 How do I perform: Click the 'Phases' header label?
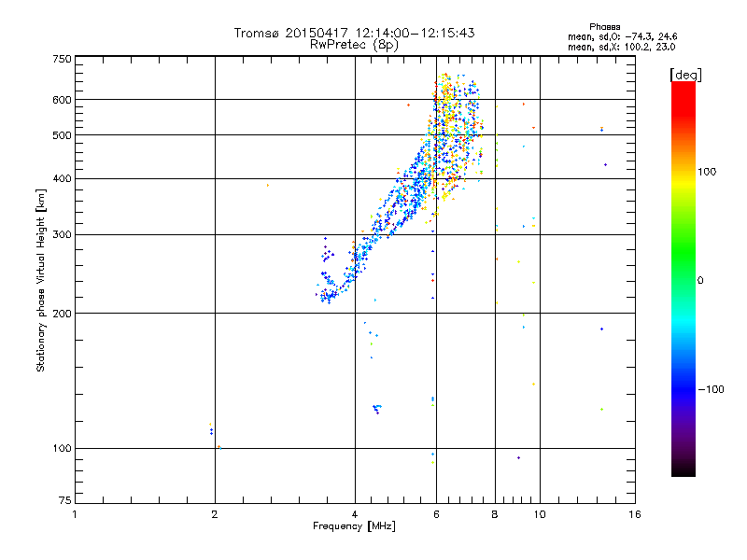click(x=604, y=27)
